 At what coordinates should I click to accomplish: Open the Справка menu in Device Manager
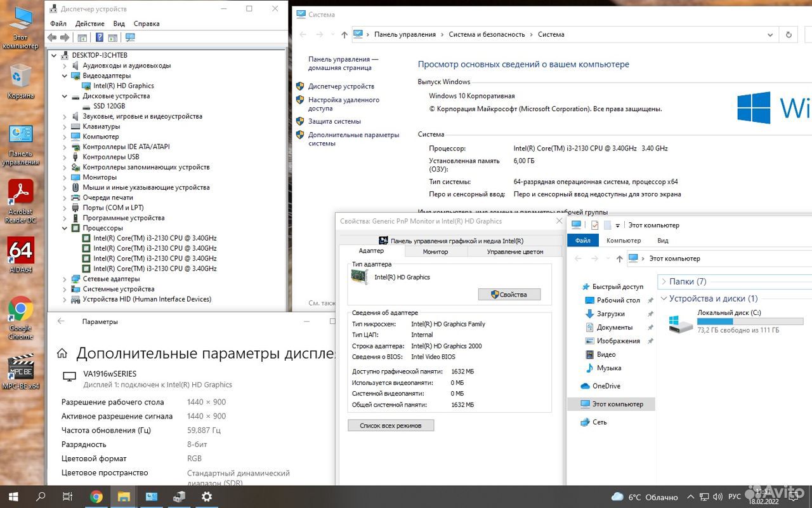click(x=147, y=23)
